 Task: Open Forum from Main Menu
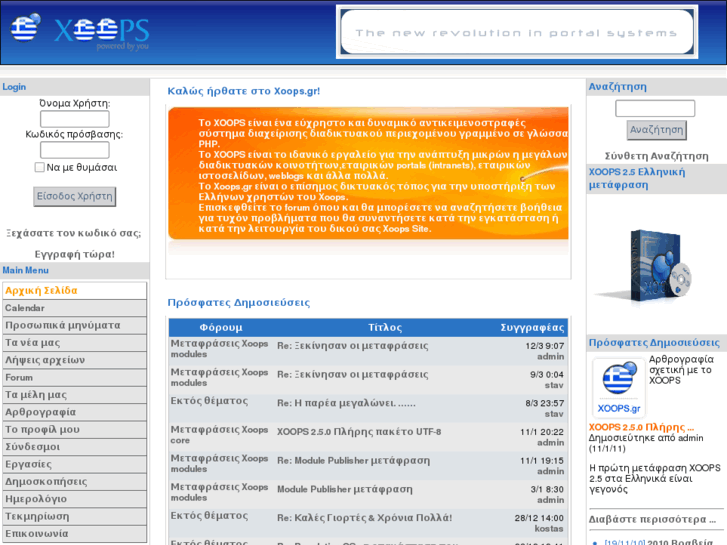pyautogui.click(x=74, y=378)
